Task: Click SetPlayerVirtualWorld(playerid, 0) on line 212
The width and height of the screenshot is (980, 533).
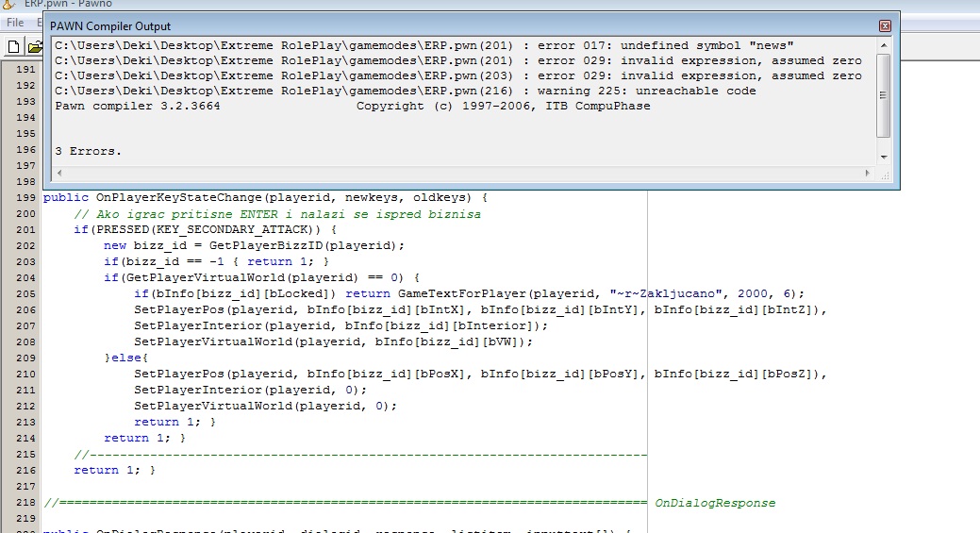Action: tap(265, 407)
